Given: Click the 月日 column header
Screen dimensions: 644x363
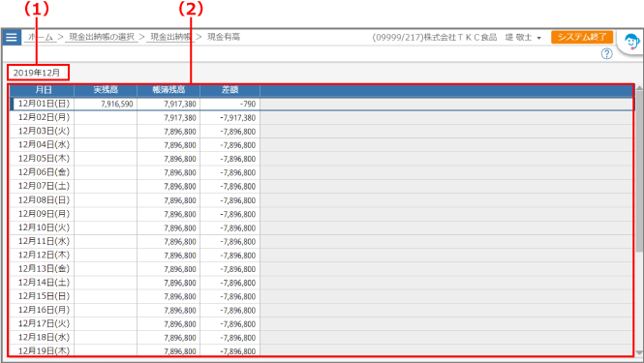Looking at the screenshot, I should pyautogui.click(x=43, y=90).
